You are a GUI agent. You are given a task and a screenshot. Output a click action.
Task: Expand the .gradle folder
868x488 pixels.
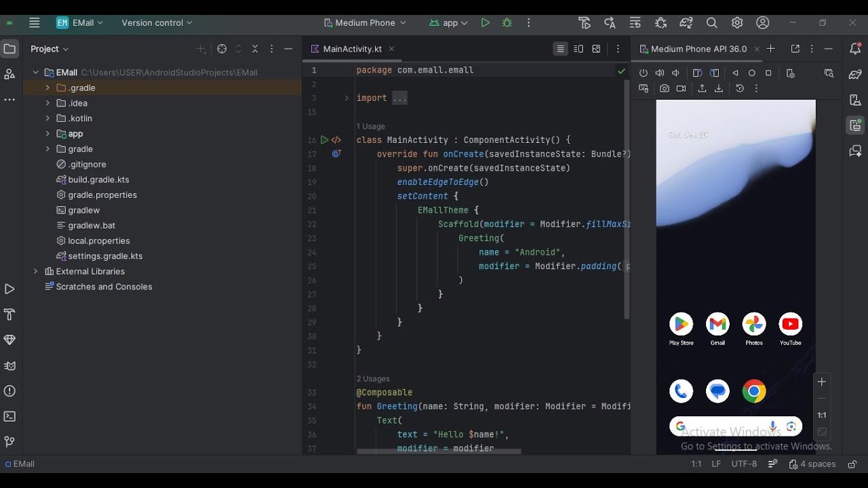[47, 87]
